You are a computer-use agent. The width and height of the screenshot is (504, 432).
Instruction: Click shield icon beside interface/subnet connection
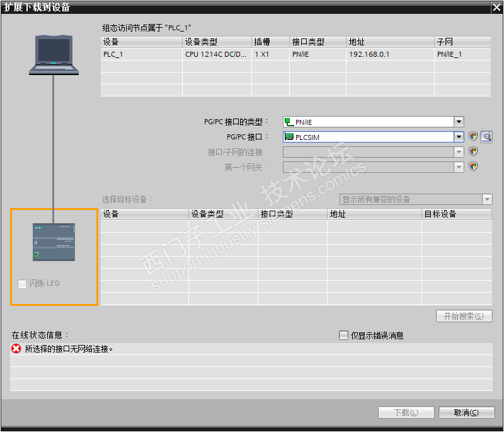click(x=473, y=151)
